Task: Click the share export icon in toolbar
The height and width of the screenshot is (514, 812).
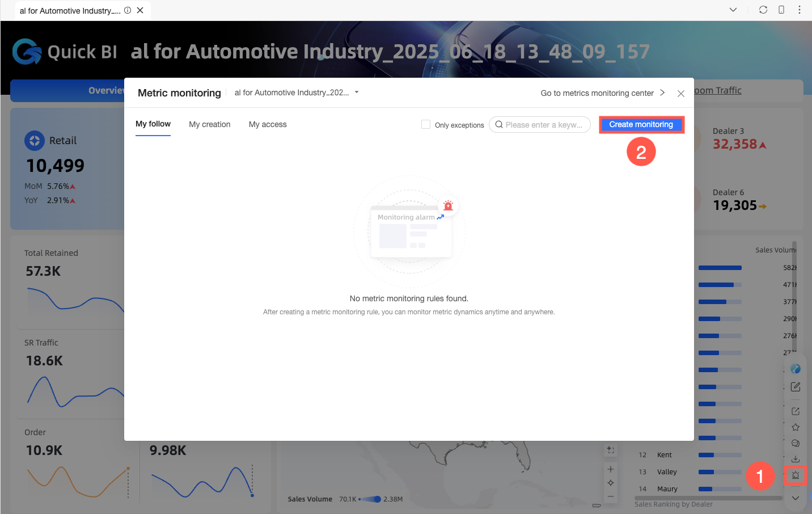Action: click(x=796, y=411)
